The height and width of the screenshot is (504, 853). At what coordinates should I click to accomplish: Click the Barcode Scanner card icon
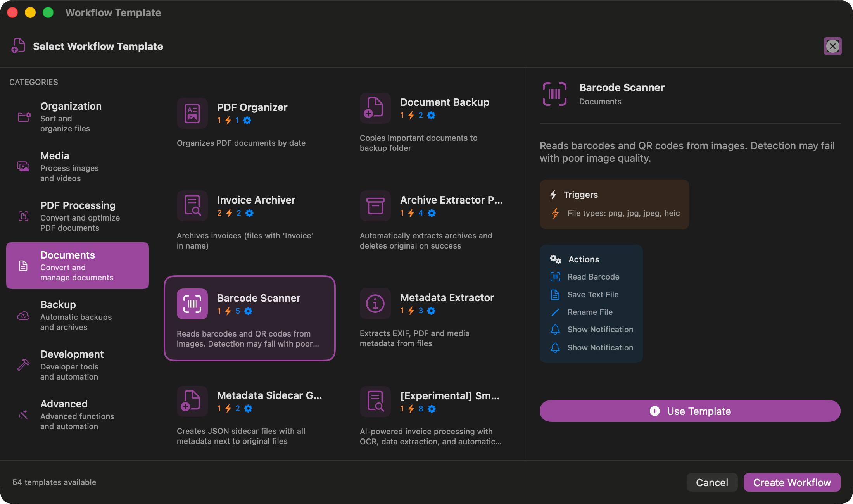(x=192, y=304)
